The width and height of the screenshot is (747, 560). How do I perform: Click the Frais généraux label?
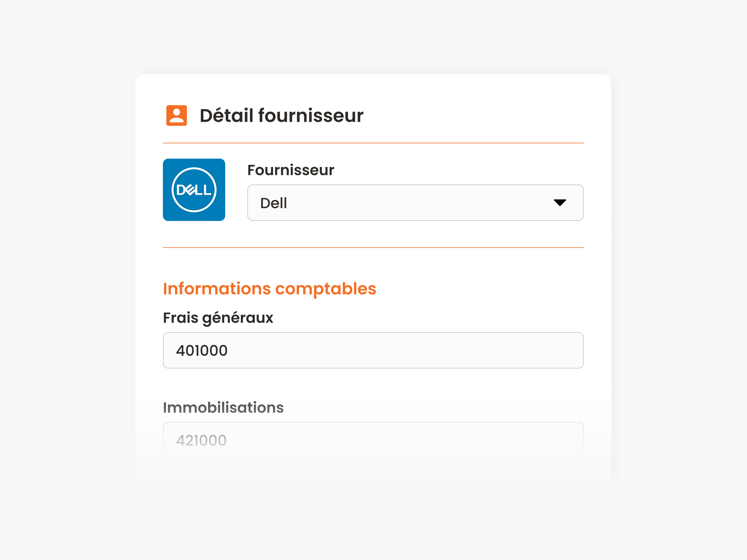[218, 318]
